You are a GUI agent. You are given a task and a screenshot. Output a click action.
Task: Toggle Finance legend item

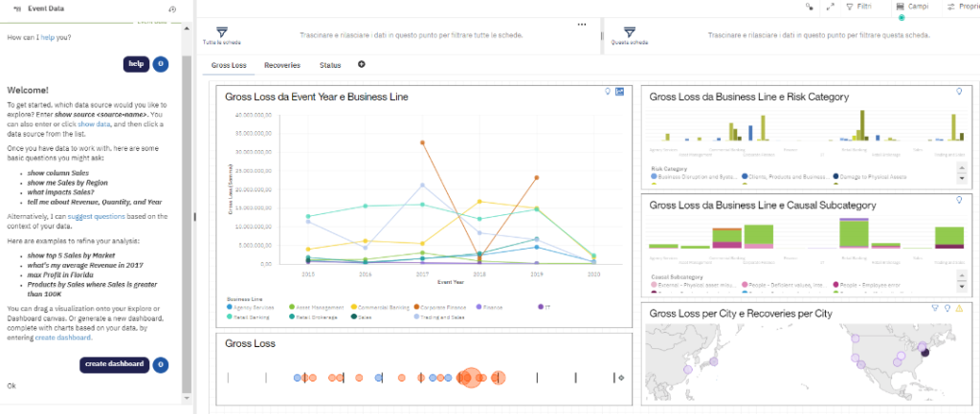pyautogui.click(x=489, y=307)
